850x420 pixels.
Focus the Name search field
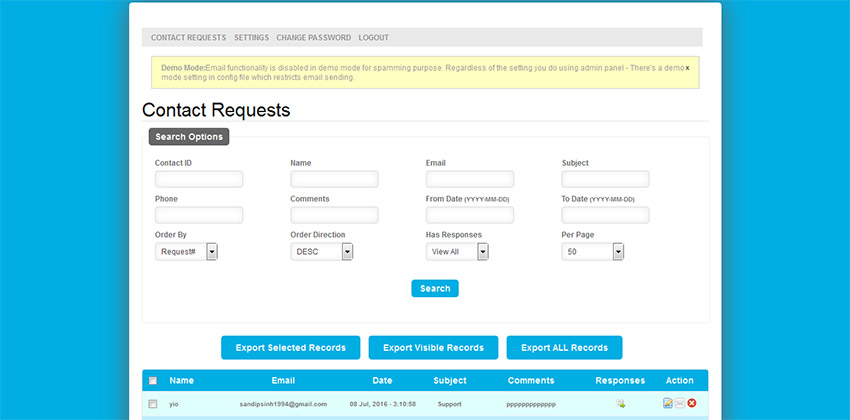(334, 179)
